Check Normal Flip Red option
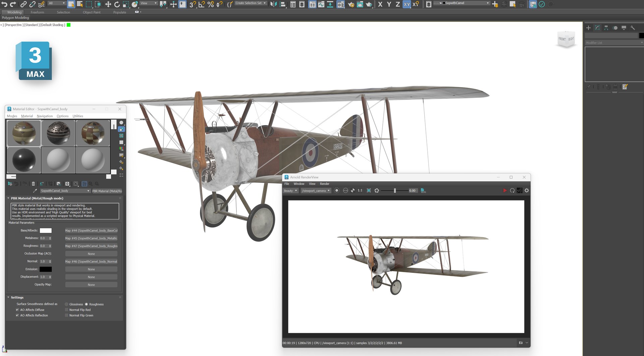 point(66,310)
